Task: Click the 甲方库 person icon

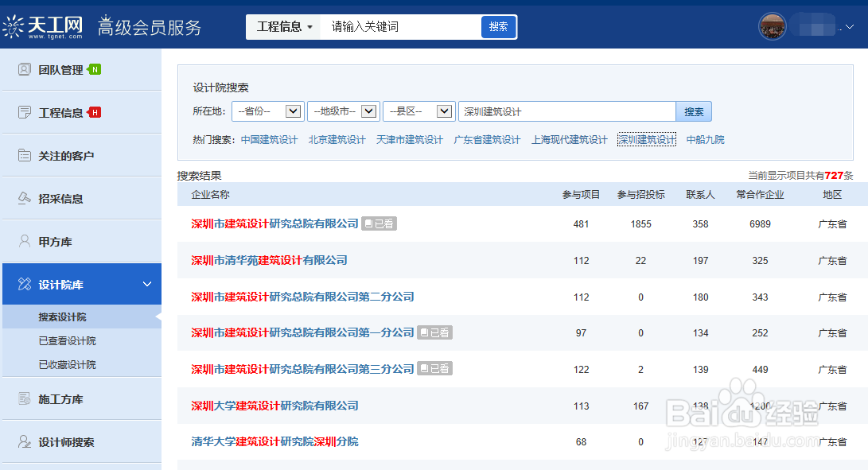Action: coord(25,241)
